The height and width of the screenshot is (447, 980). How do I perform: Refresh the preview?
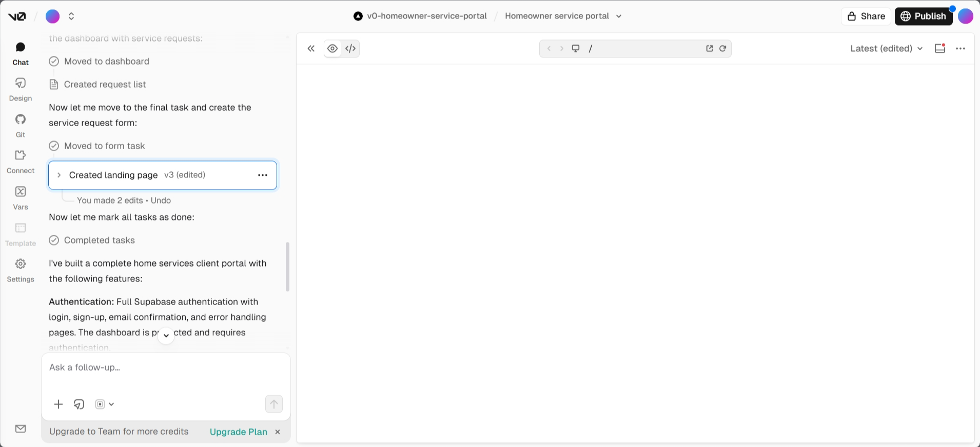(x=722, y=49)
